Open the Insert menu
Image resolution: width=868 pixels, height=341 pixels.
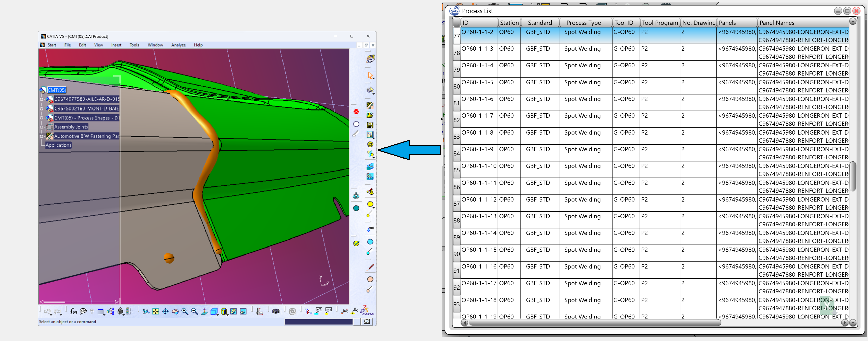[116, 45]
